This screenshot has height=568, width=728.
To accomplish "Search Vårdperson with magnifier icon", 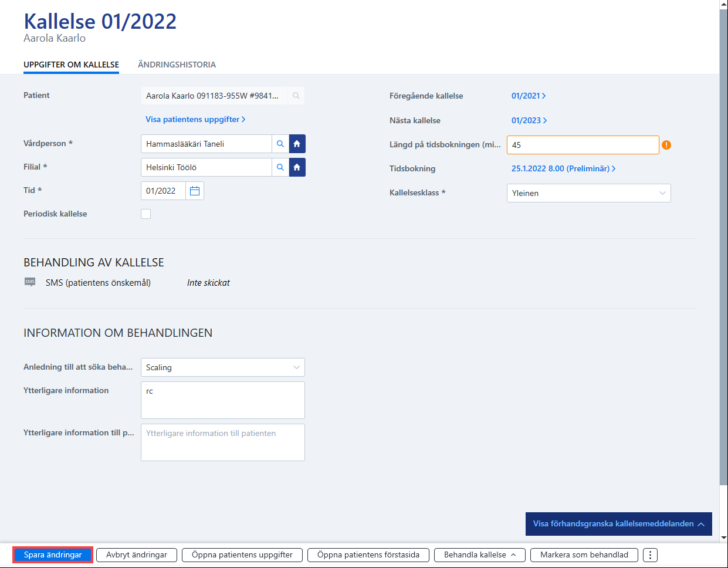I will [280, 144].
